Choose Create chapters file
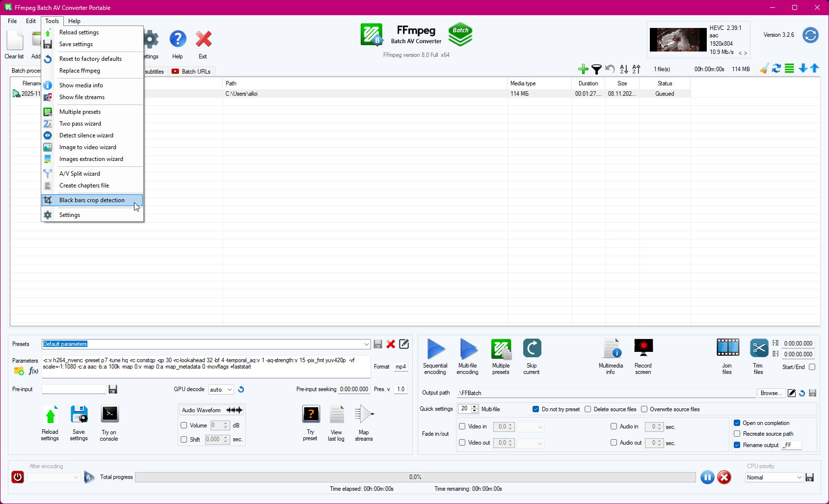The height and width of the screenshot is (504, 829). pos(92,186)
